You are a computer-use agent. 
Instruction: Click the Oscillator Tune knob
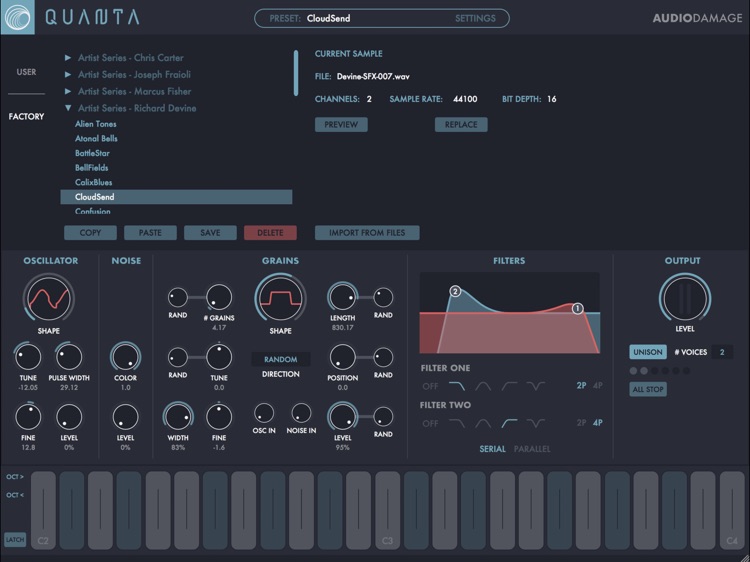[x=28, y=357]
